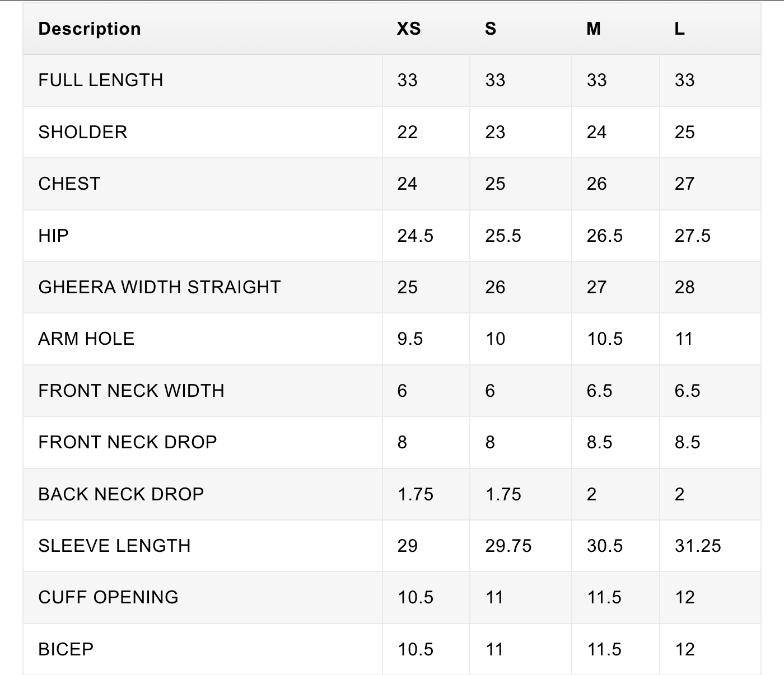Viewport: 784px width, 675px height.
Task: Click SLEEVE LENGTH value 29.75
Action: pyautogui.click(x=508, y=546)
